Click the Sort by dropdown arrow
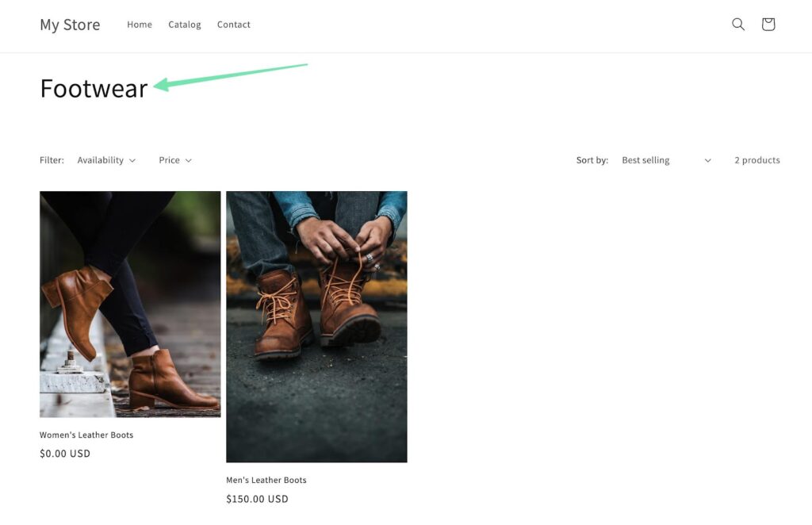Screen dimensions: 812x525 (x=707, y=161)
